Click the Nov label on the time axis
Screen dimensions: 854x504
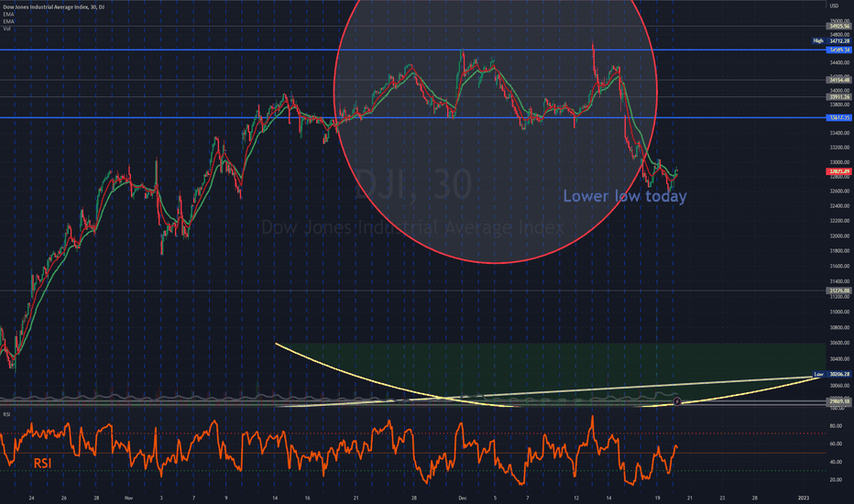[128, 498]
